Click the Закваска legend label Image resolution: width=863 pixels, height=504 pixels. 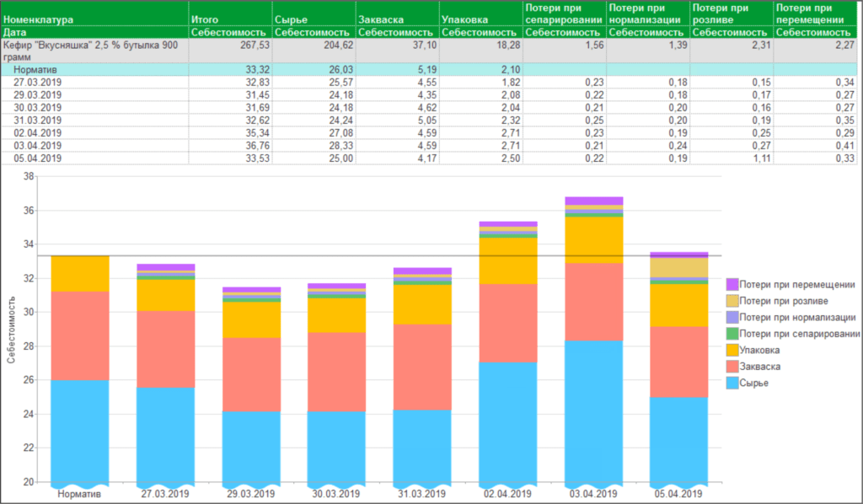759,367
